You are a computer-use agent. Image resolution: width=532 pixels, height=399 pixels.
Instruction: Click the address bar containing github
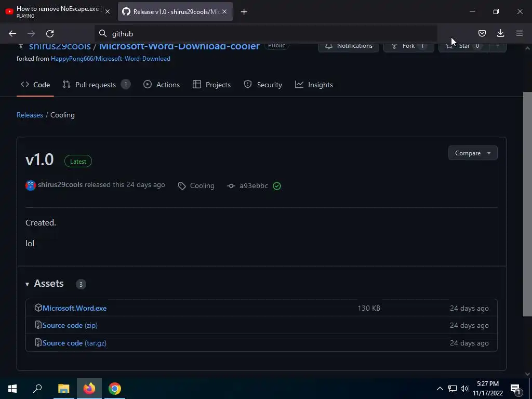265,34
